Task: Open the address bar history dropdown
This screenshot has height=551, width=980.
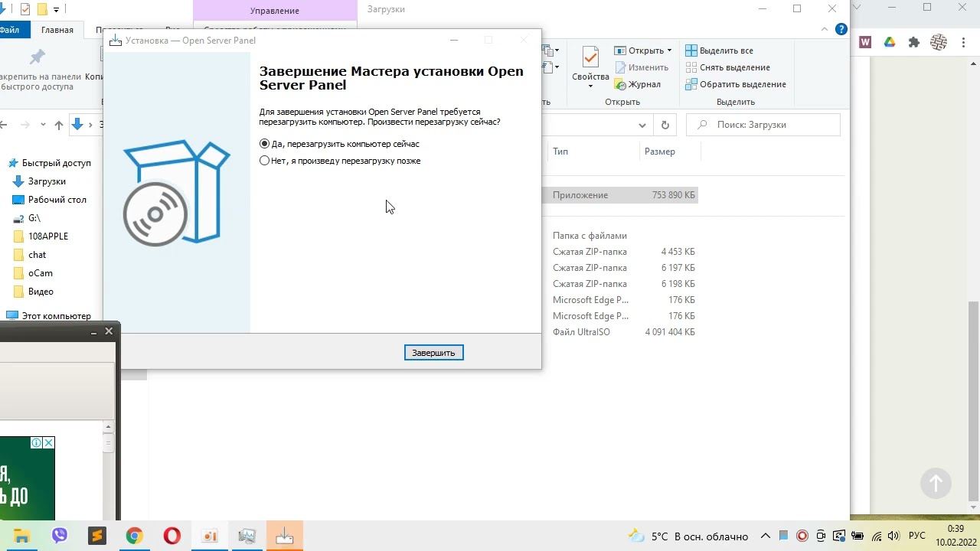Action: [642, 125]
